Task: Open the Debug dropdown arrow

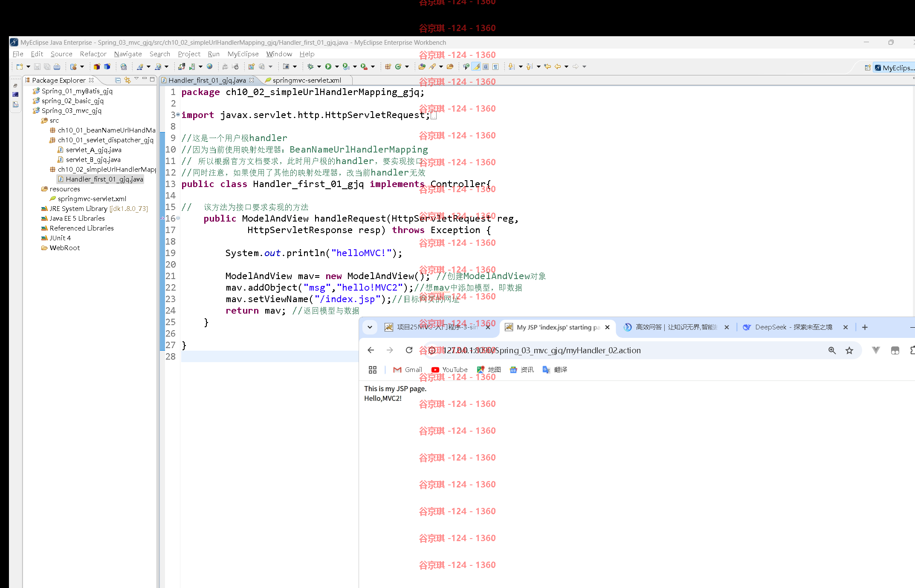Action: [319, 66]
